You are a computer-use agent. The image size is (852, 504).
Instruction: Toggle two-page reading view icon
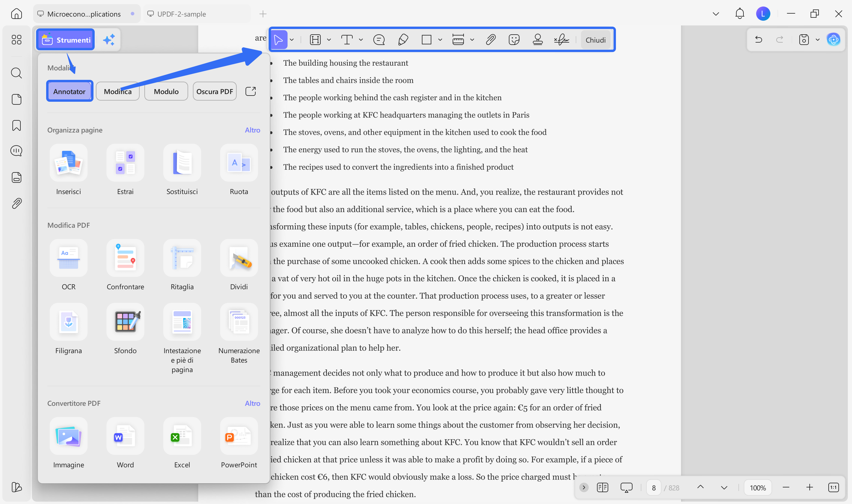(602, 487)
